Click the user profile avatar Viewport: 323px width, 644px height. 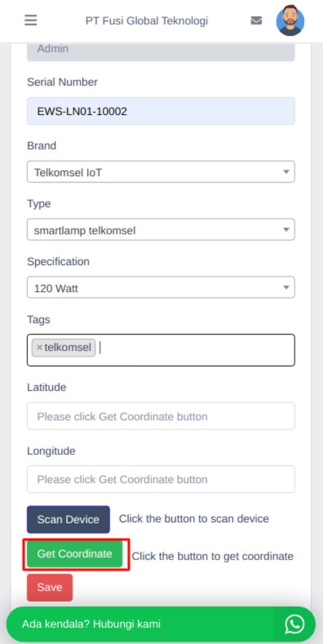coord(290,21)
